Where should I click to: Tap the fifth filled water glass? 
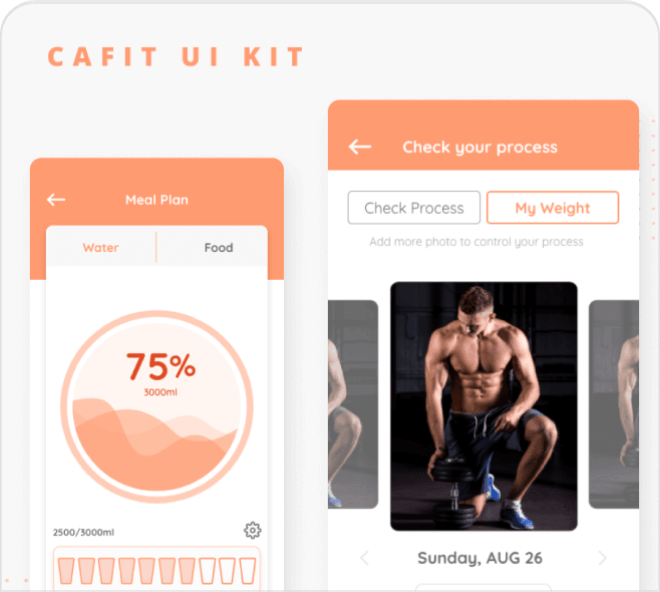(x=147, y=571)
